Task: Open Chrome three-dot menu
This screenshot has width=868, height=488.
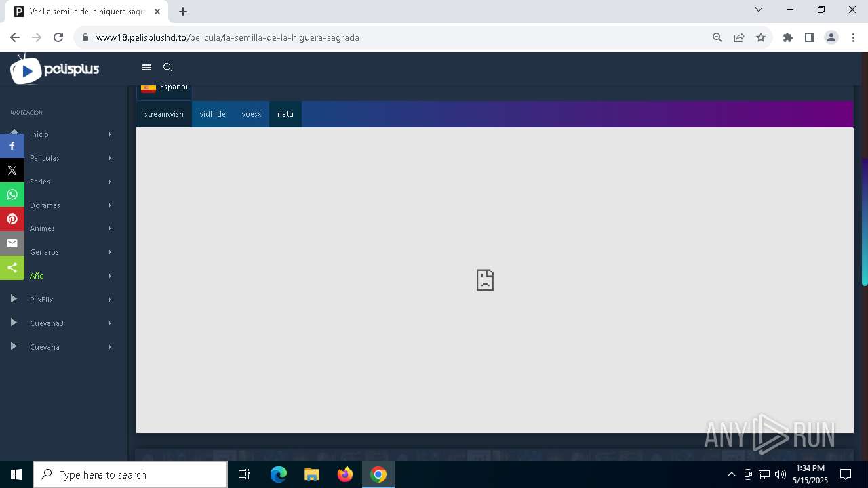Action: coord(853,37)
